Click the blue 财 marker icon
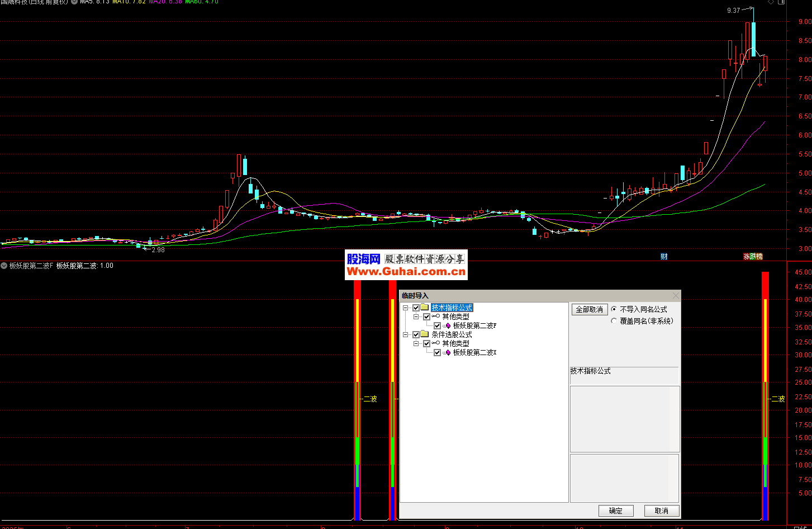This screenshot has height=529, width=812. [664, 257]
